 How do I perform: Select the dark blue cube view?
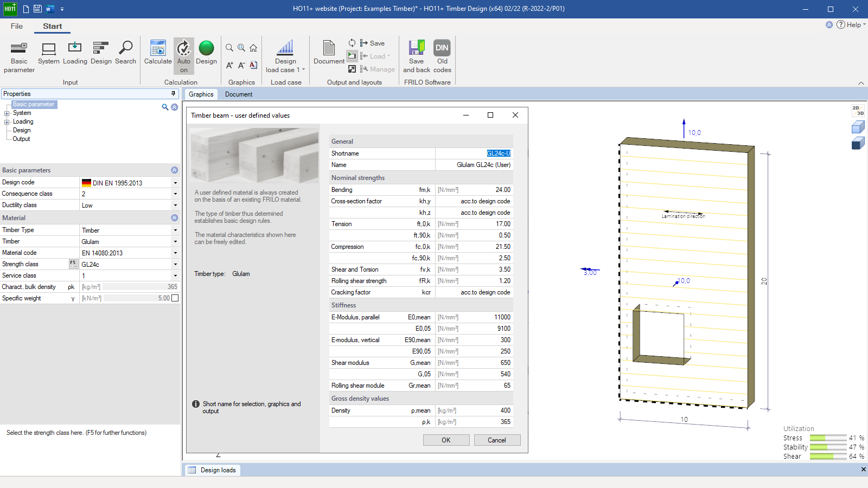pyautogui.click(x=858, y=143)
